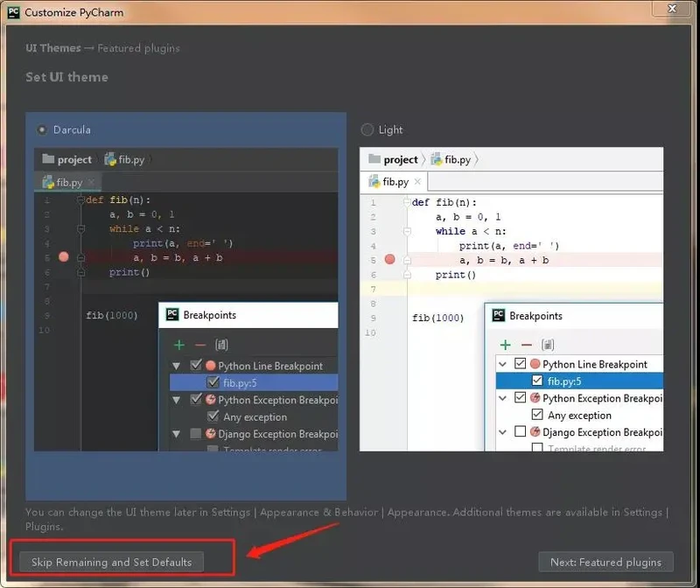Toggle fib.py:5 checkbox in Darcula preview
Image resolution: width=700 pixels, height=588 pixels.
point(213,382)
